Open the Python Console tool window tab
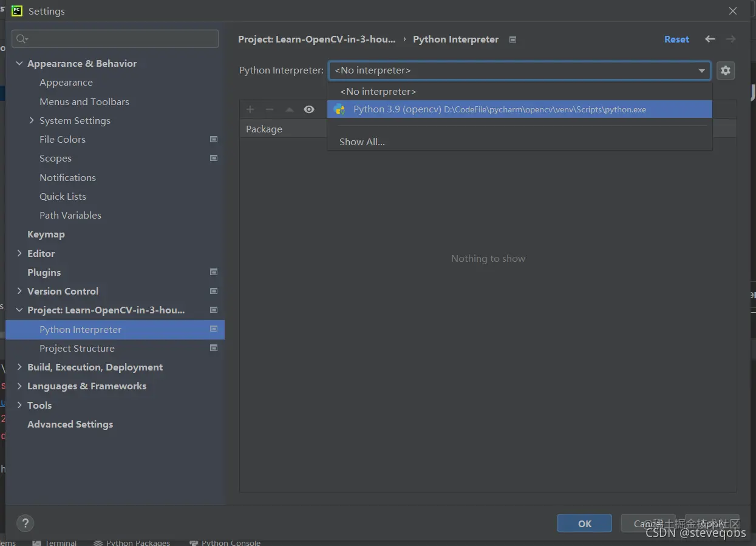 [x=225, y=542]
